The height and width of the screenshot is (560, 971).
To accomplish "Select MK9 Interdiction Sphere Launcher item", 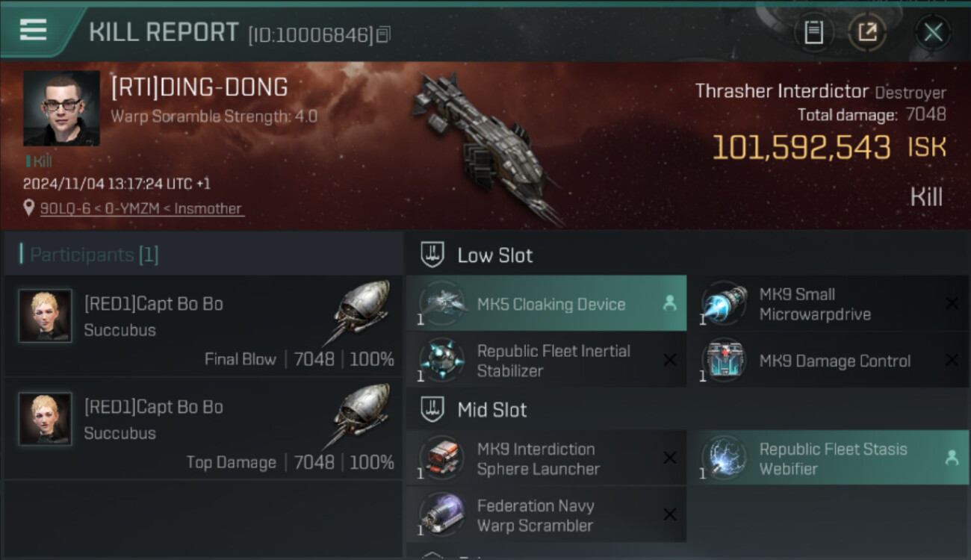I will tap(546, 458).
